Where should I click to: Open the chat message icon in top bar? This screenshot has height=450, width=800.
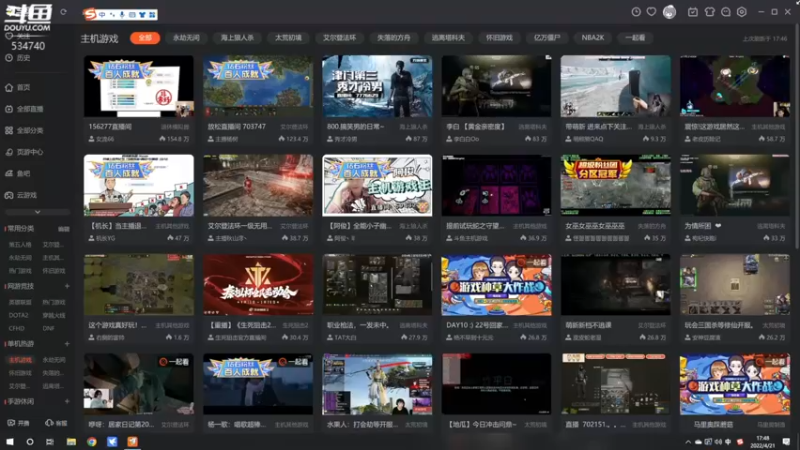click(726, 12)
